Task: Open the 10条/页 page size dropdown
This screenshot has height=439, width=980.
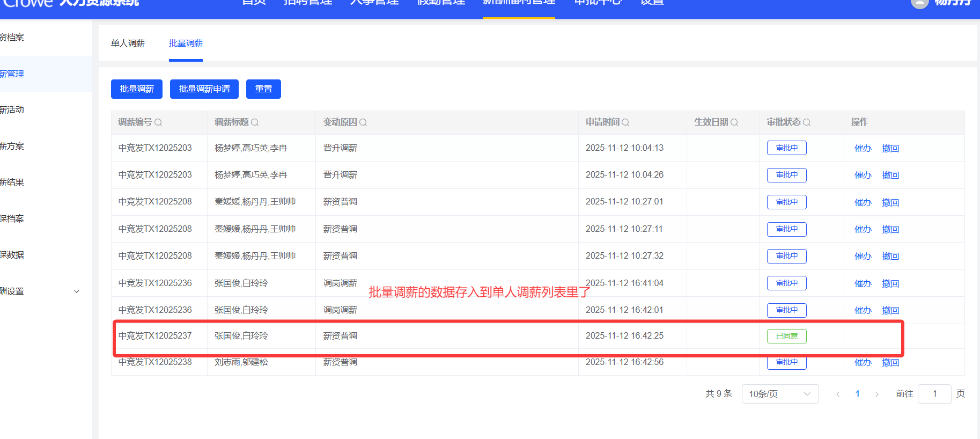Action: point(779,394)
